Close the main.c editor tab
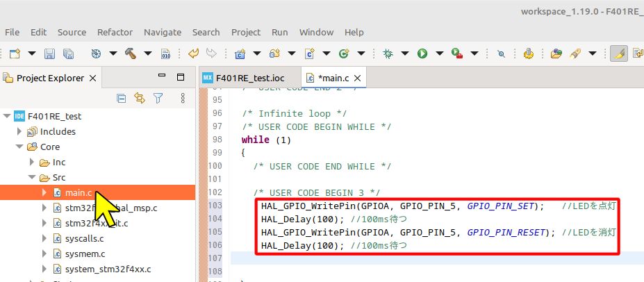This screenshot has height=282, width=644. click(x=357, y=78)
